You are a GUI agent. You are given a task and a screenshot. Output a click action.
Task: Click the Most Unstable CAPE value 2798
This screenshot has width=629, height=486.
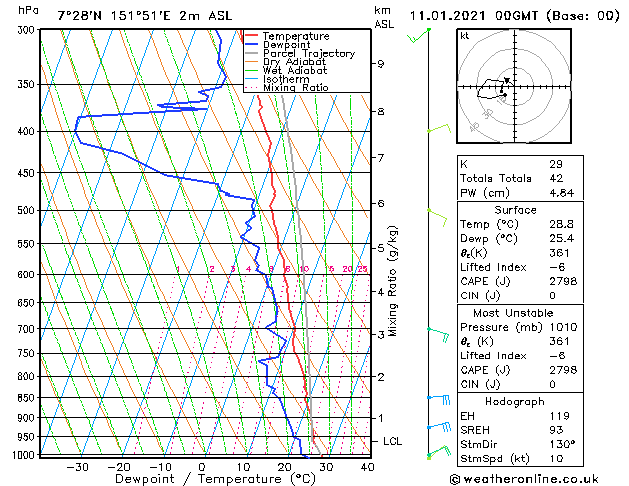563,370
